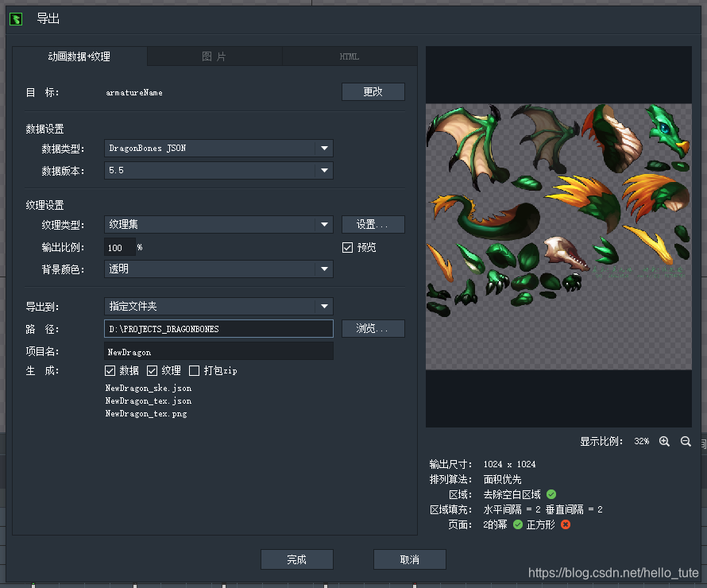Enable or disable the 预览 checkbox
Screen dimensions: 707x588
click(347, 248)
